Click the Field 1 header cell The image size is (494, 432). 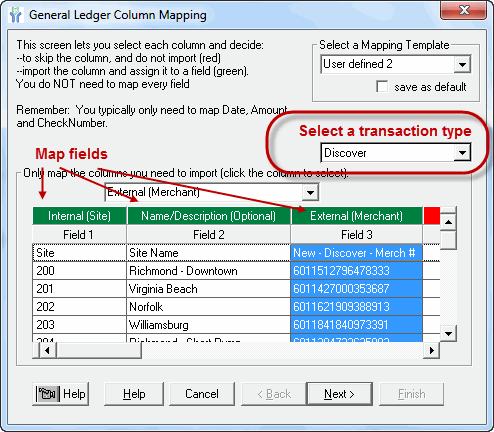[x=79, y=235]
